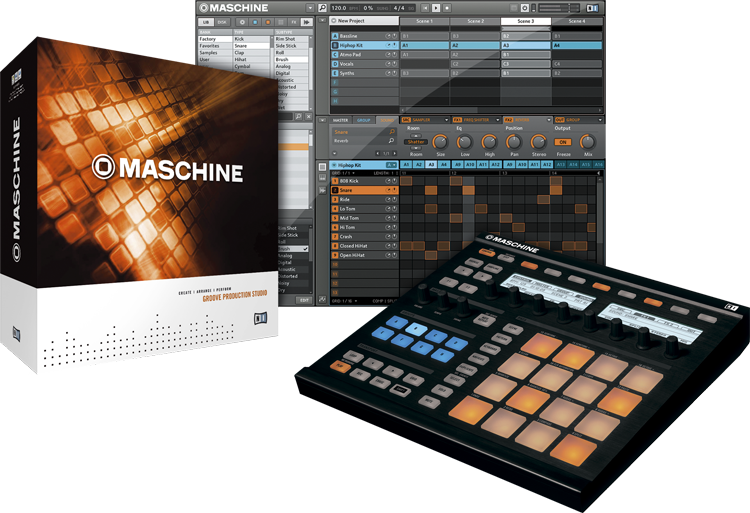
Task: Switch to the SOUND tab
Action: 386,120
